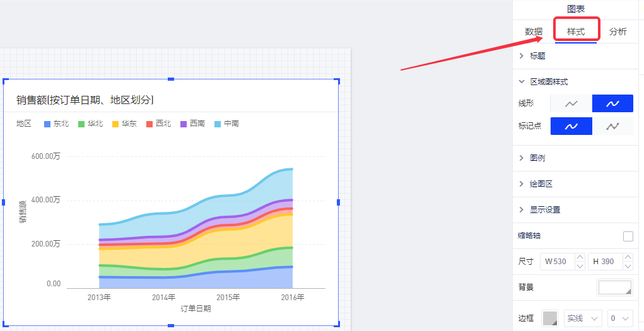Click the 华东 legend color marker
Image resolution: width=644 pixels, height=331 pixels.
point(115,124)
